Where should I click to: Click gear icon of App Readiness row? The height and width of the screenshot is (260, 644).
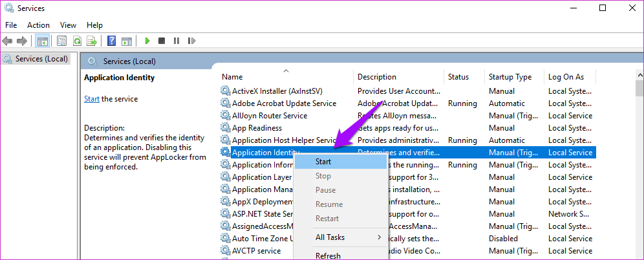(x=225, y=128)
